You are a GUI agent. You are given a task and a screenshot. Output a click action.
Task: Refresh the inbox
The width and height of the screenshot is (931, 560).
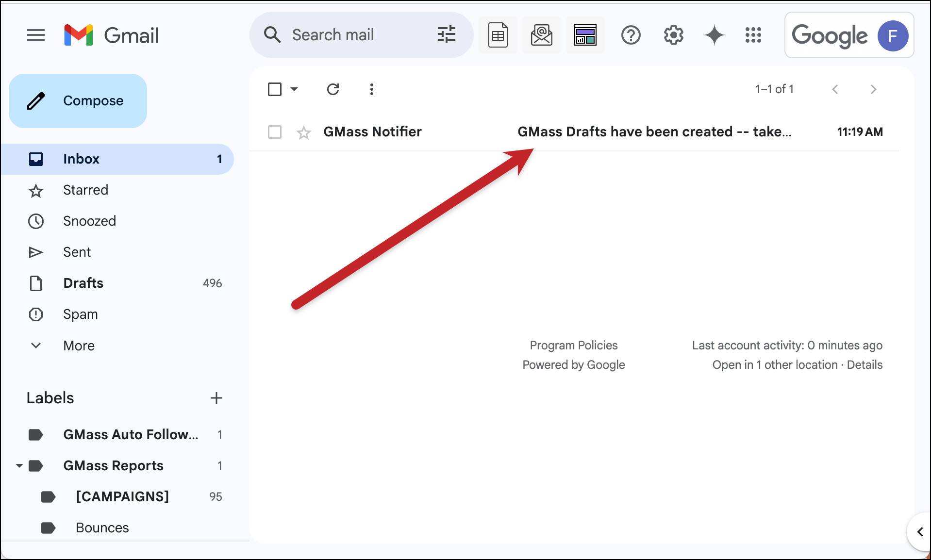(x=333, y=89)
